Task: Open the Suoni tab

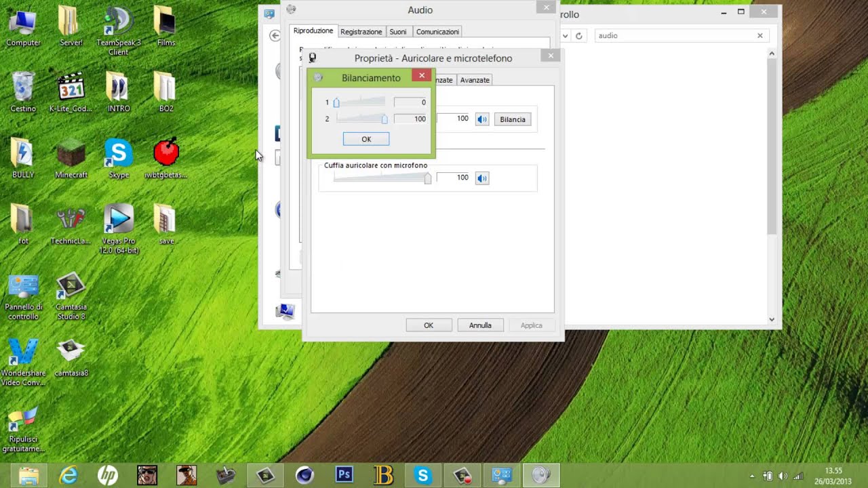Action: tap(398, 32)
